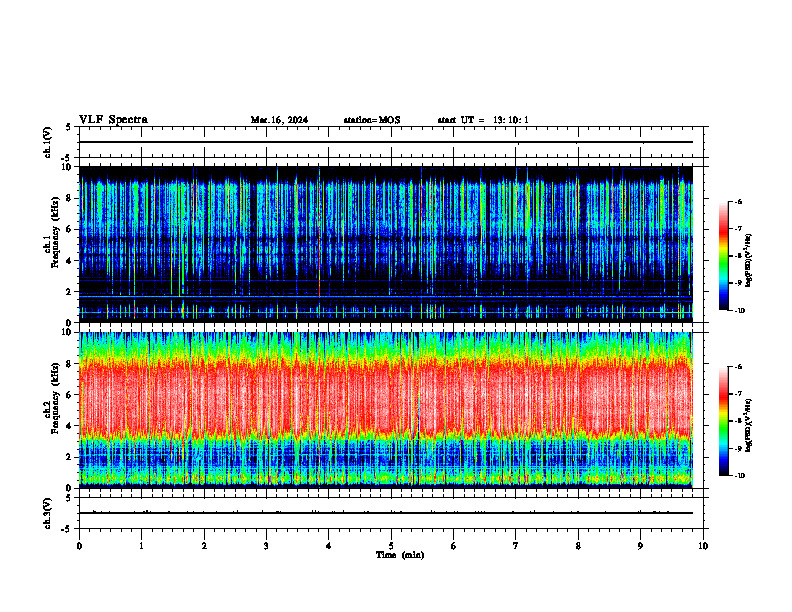Click the '7' tick on the time axis
This screenshot has height=612, width=792.
[516, 546]
